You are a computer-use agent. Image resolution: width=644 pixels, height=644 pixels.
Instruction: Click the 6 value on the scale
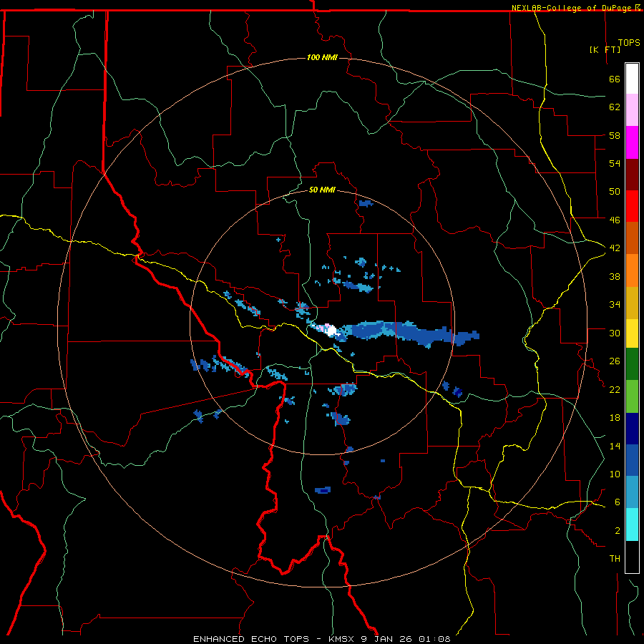(618, 502)
